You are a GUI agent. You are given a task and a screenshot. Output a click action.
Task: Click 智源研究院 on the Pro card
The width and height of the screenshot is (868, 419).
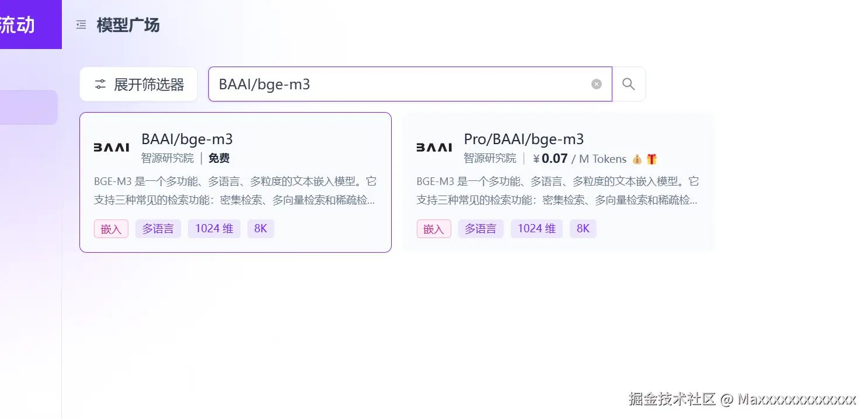(490, 158)
